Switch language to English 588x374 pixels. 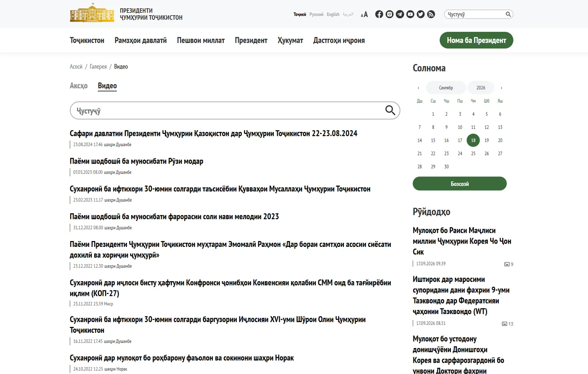[x=333, y=15]
